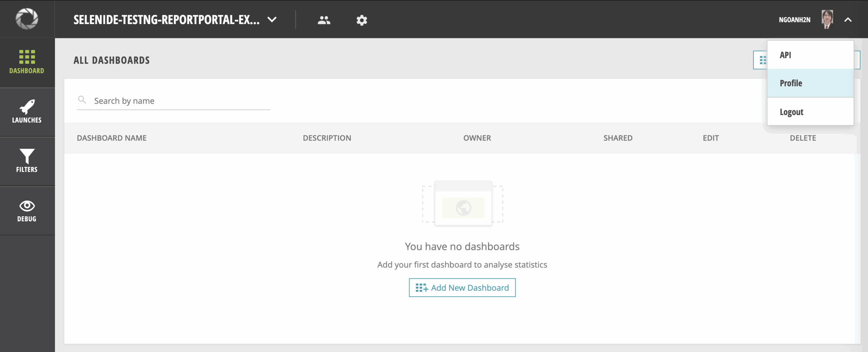The height and width of the screenshot is (352, 868).
Task: Go to Launches in sidebar
Action: coord(27,112)
